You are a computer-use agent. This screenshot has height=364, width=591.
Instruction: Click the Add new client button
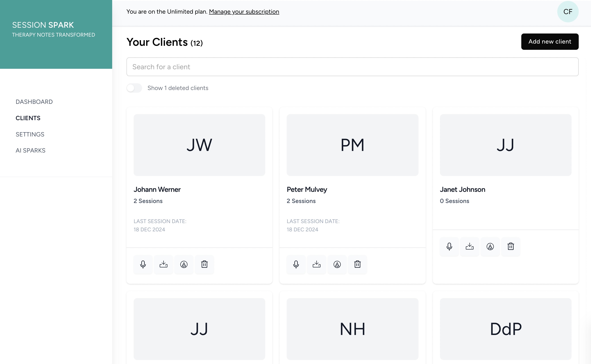point(550,42)
